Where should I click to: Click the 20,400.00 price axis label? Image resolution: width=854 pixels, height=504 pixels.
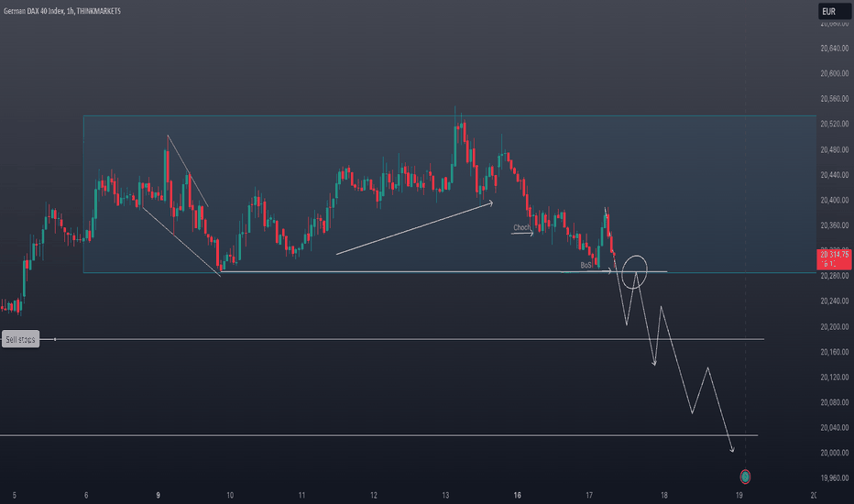(835, 201)
